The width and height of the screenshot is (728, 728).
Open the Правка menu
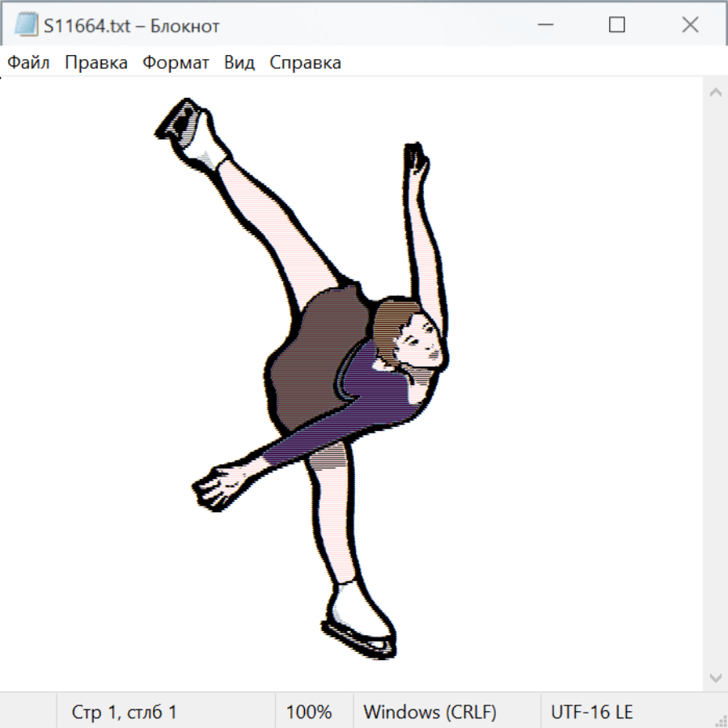click(x=96, y=63)
